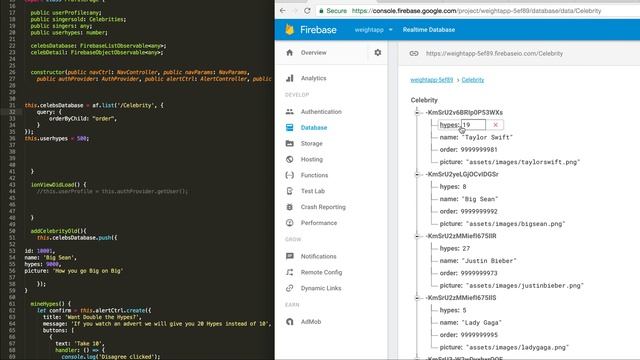The image size is (640, 360).
Task: Click mineHypes() function in code editor
Action: point(50,304)
